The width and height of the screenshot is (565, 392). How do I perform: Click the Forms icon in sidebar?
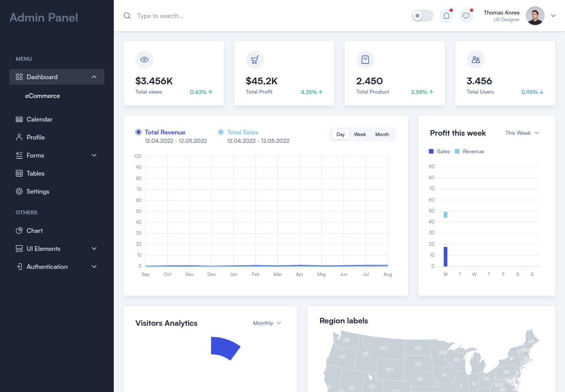[x=19, y=155]
